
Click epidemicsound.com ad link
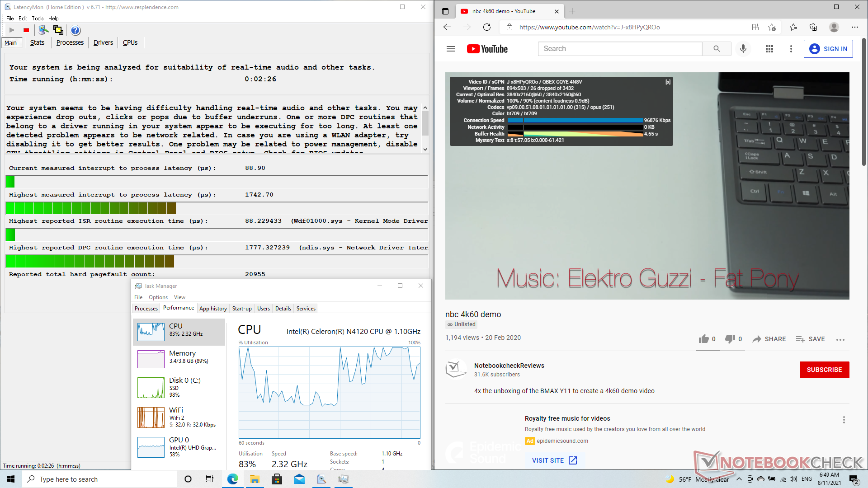562,441
